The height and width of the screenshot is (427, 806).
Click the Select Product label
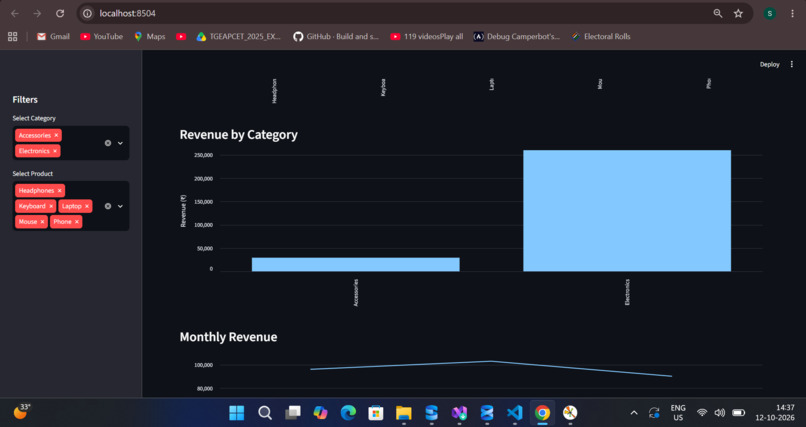pyautogui.click(x=32, y=174)
